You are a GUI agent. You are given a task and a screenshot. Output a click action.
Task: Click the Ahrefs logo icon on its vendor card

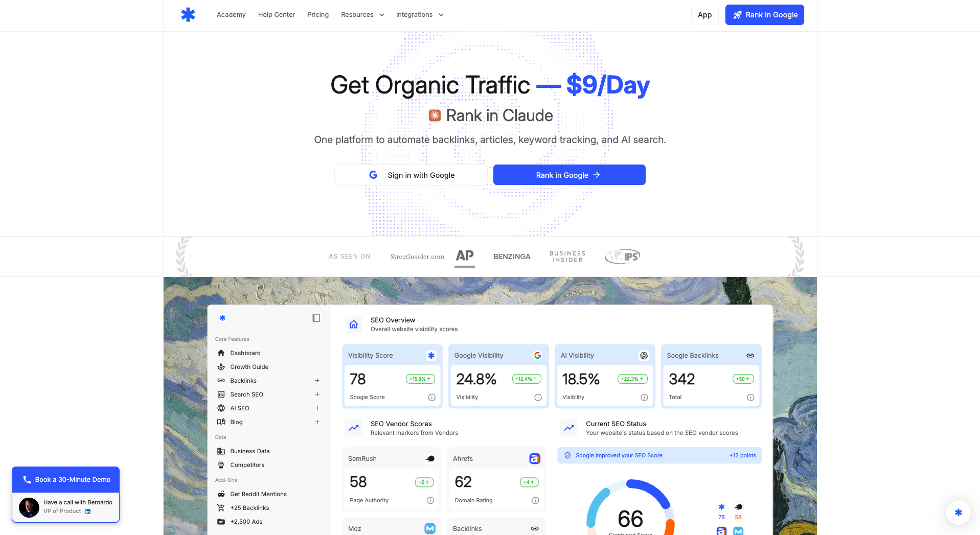(534, 458)
